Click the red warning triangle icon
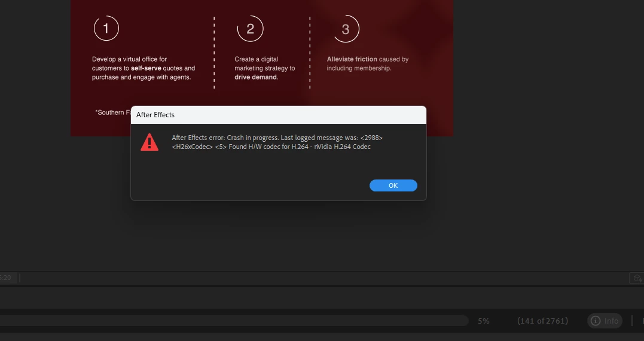 coord(149,142)
